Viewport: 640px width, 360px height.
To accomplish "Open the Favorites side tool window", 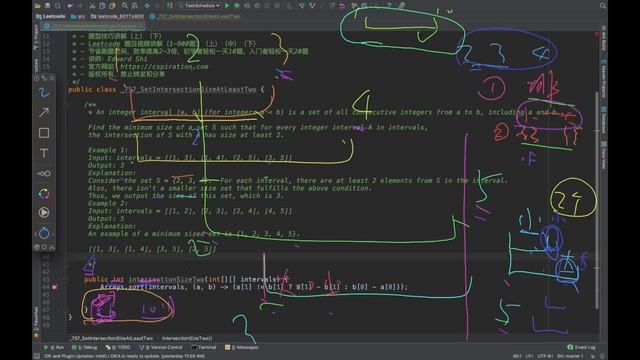I will click(x=36, y=322).
